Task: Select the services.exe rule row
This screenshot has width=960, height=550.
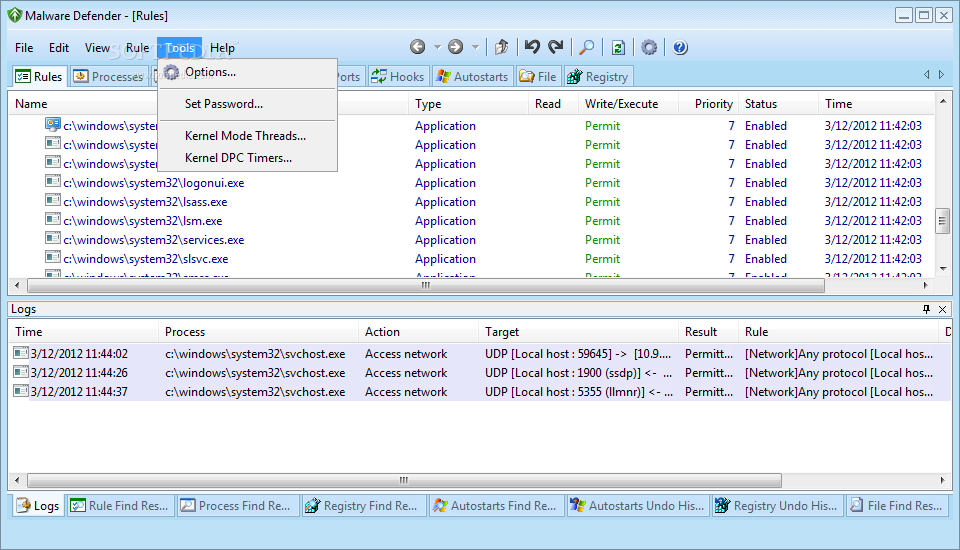Action: [x=470, y=240]
